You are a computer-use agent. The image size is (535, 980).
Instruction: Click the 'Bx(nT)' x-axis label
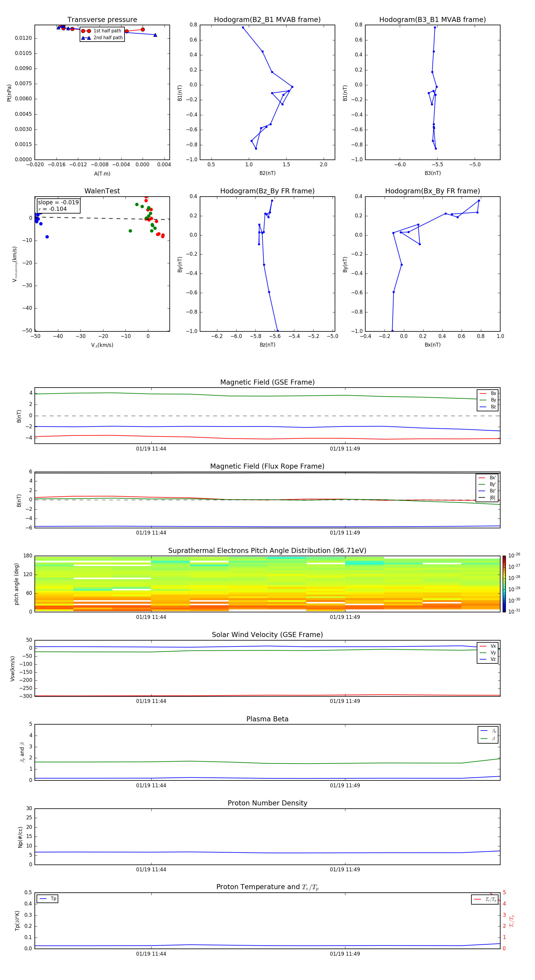tap(432, 345)
